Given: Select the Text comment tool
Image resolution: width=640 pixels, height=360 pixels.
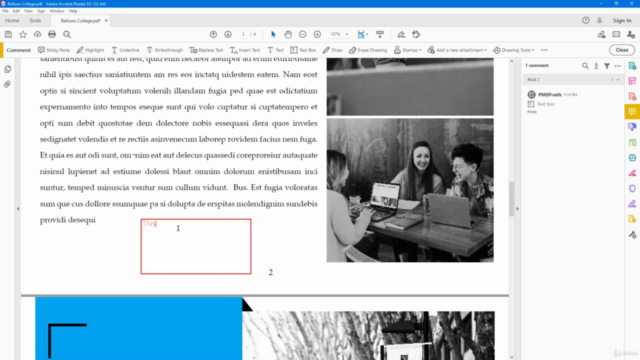Looking at the screenshot, I should point(276,50).
